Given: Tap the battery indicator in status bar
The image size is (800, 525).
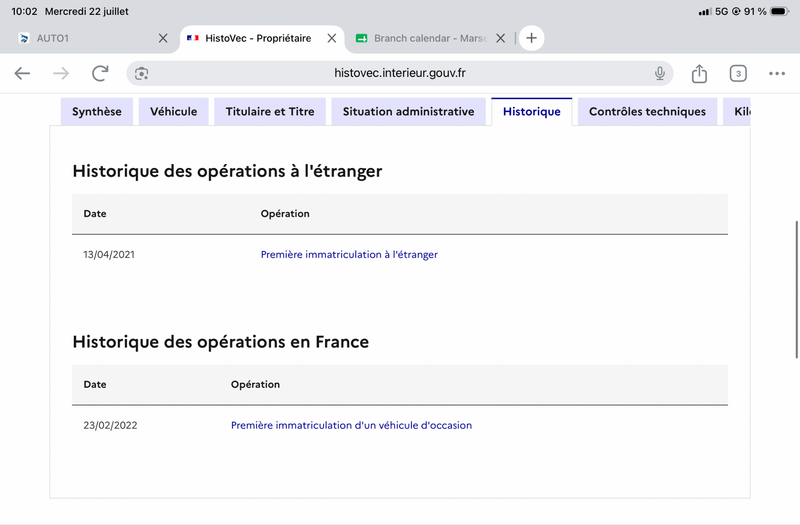Looking at the screenshot, I should [x=780, y=11].
